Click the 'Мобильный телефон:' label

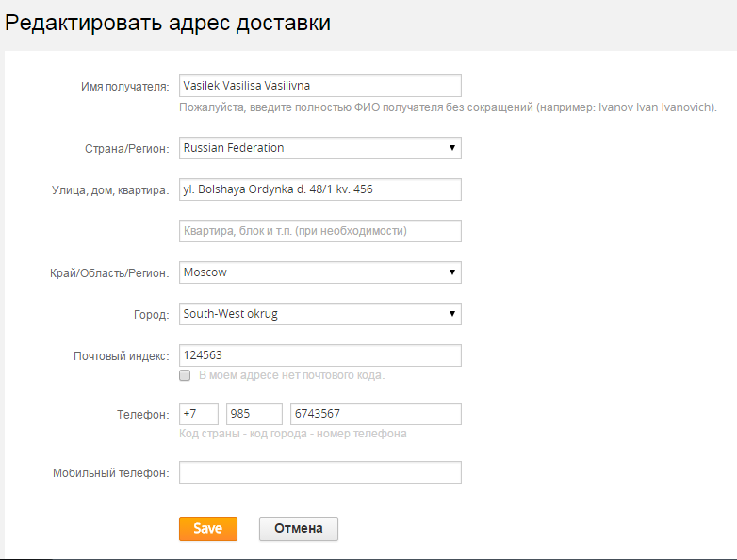[111, 473]
